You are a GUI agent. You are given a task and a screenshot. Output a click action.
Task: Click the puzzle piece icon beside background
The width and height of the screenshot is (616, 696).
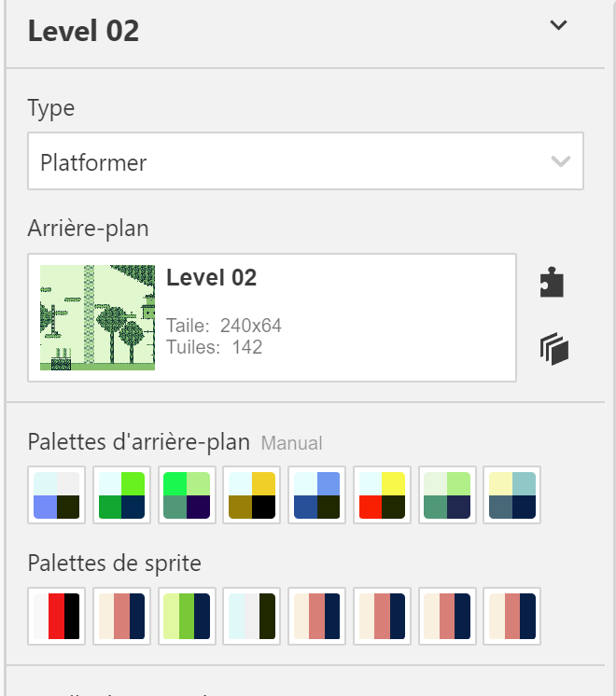[x=553, y=283]
